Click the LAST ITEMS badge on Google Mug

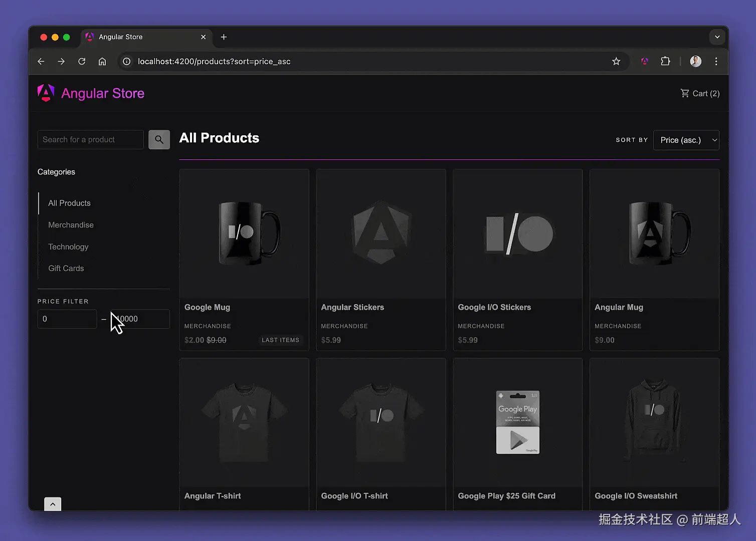[x=280, y=340]
